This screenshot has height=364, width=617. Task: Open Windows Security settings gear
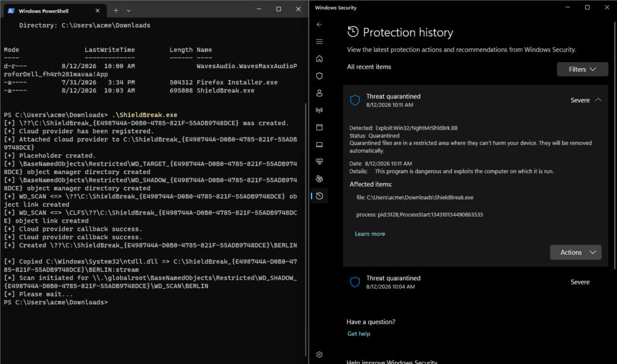coord(319,354)
